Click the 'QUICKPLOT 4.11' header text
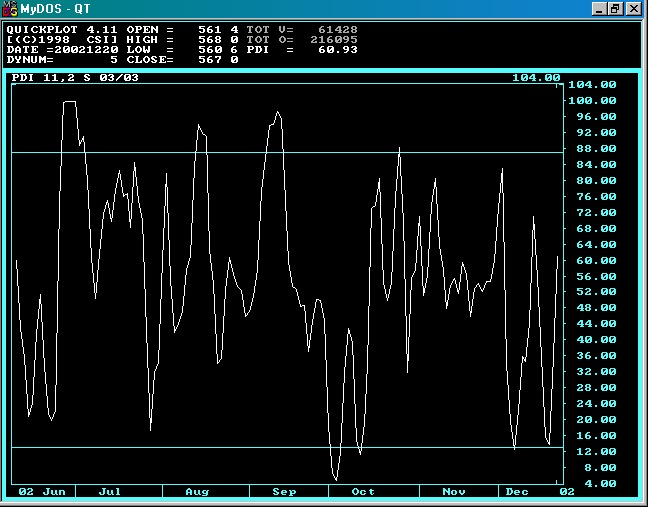Viewport: 648px width, 507px height. click(62, 30)
